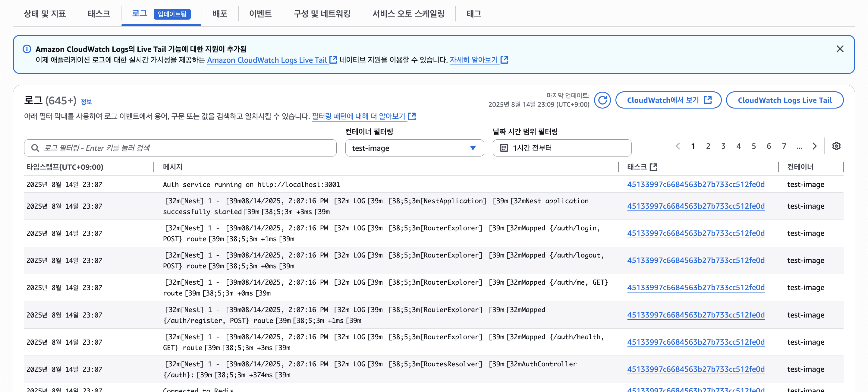
Task: Click the CloudWatch Logs Live Tail button
Action: (785, 100)
